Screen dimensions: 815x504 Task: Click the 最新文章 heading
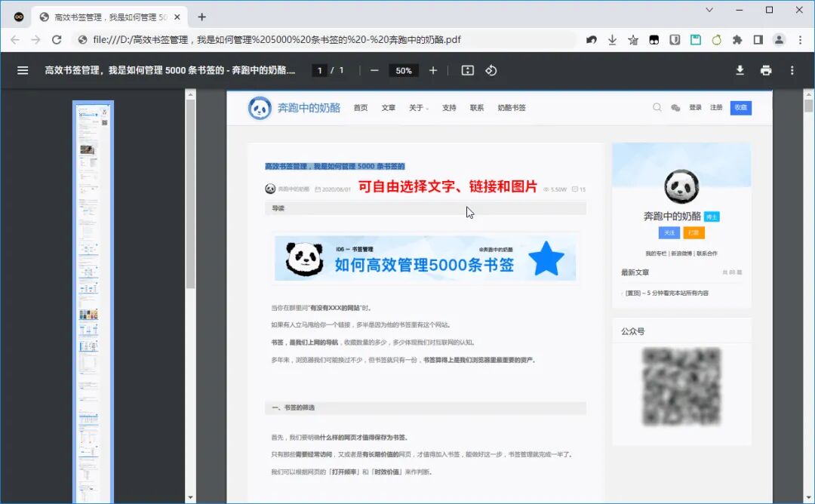coord(635,272)
